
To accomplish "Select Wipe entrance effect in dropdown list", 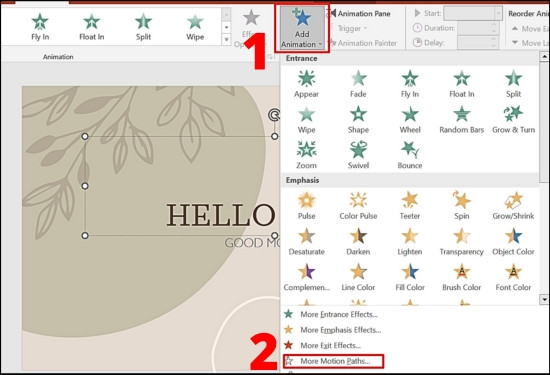I will point(306,120).
